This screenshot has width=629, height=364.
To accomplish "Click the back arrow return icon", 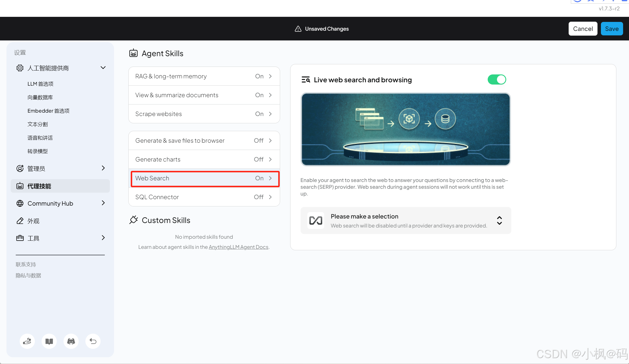I will pyautogui.click(x=93, y=341).
